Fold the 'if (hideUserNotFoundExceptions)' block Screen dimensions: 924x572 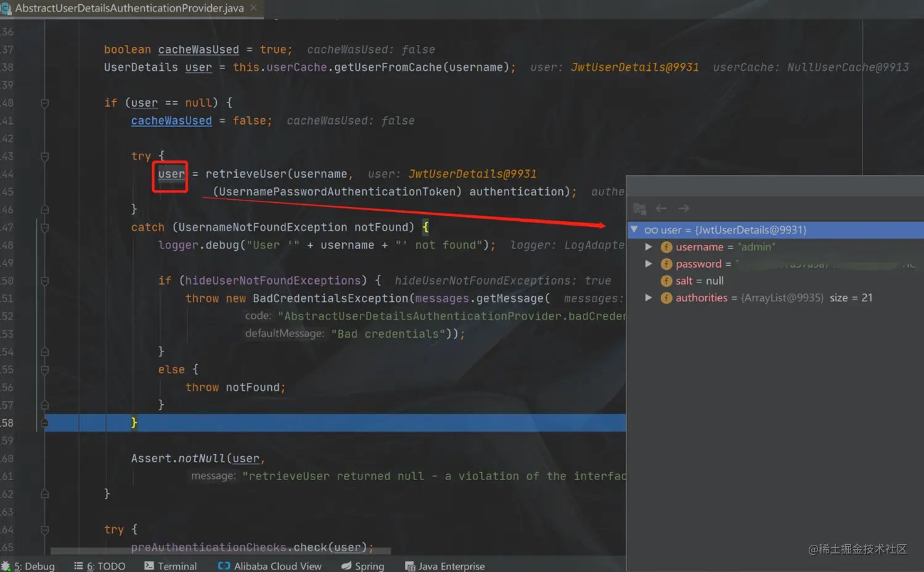pyautogui.click(x=44, y=281)
